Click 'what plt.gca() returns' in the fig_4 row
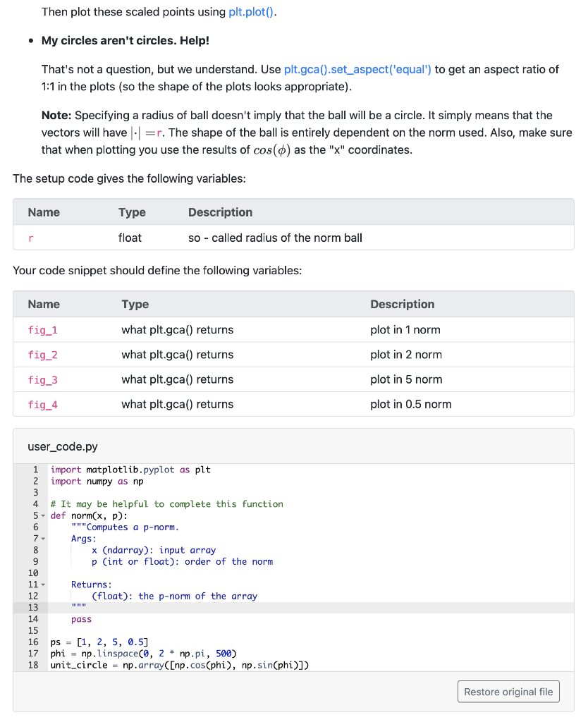The image size is (588, 722). (177, 404)
